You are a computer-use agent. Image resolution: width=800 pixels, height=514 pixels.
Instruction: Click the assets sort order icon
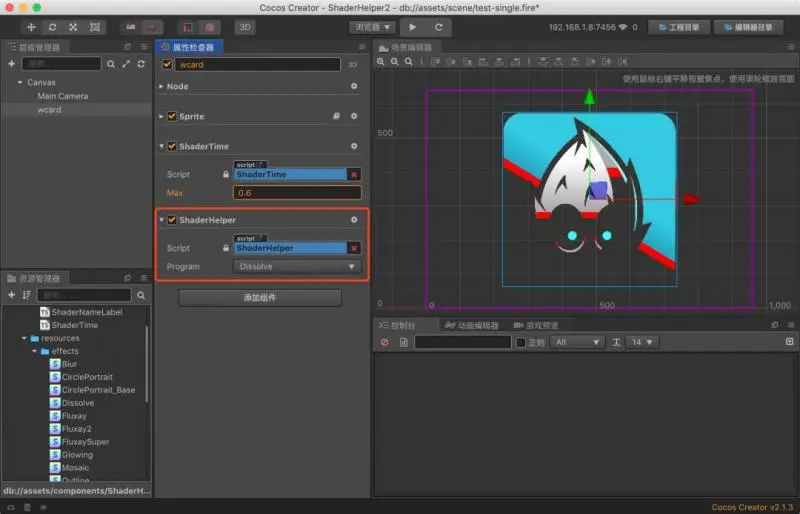27,295
